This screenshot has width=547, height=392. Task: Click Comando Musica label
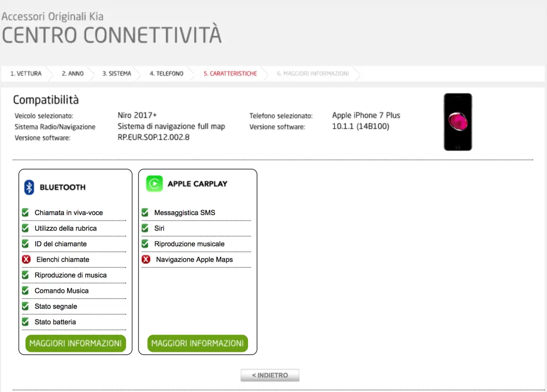[x=62, y=290]
